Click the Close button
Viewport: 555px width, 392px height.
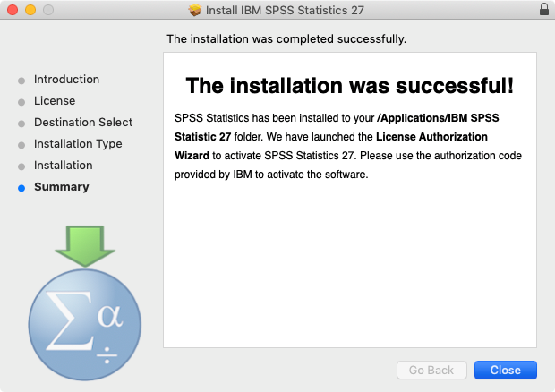tap(506, 370)
